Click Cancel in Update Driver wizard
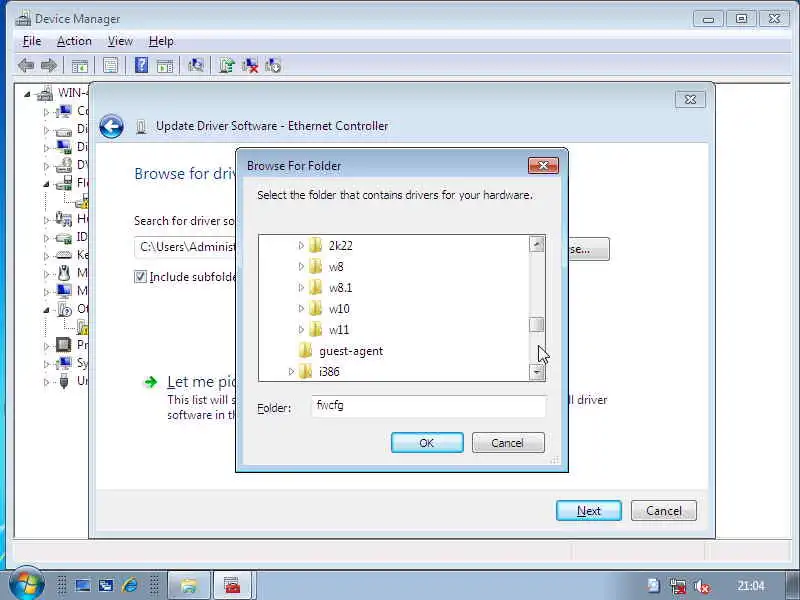 click(x=664, y=511)
